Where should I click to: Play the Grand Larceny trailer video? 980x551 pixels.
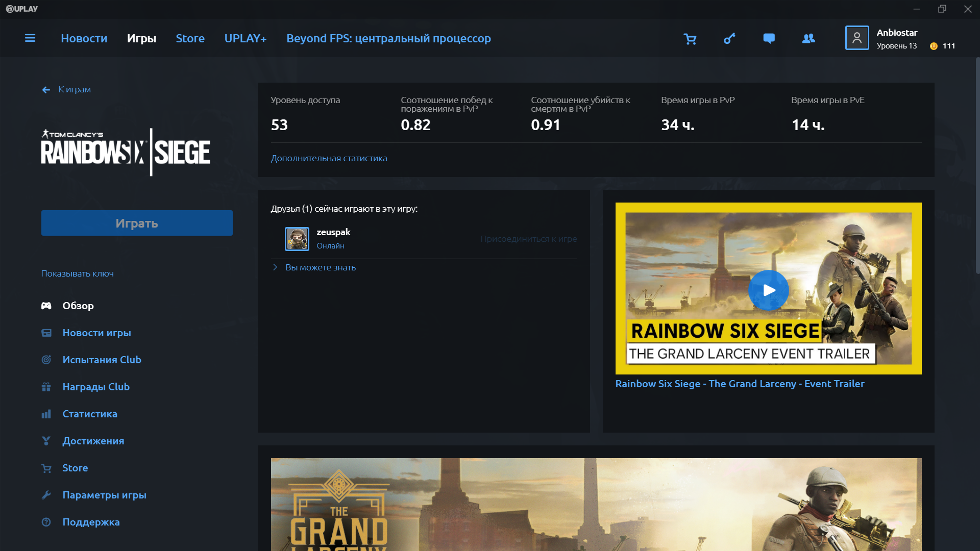[768, 290]
